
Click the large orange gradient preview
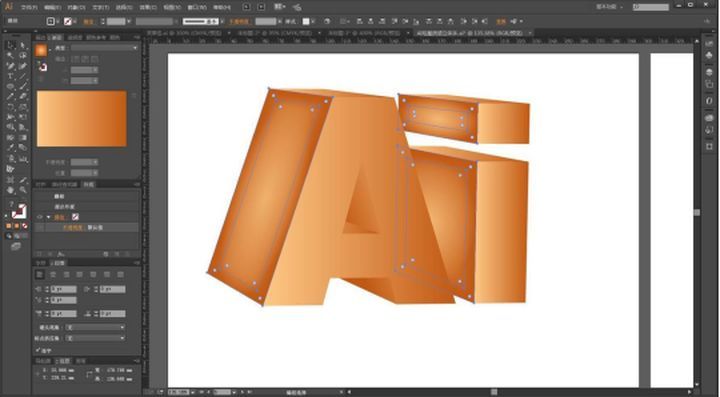coord(82,118)
